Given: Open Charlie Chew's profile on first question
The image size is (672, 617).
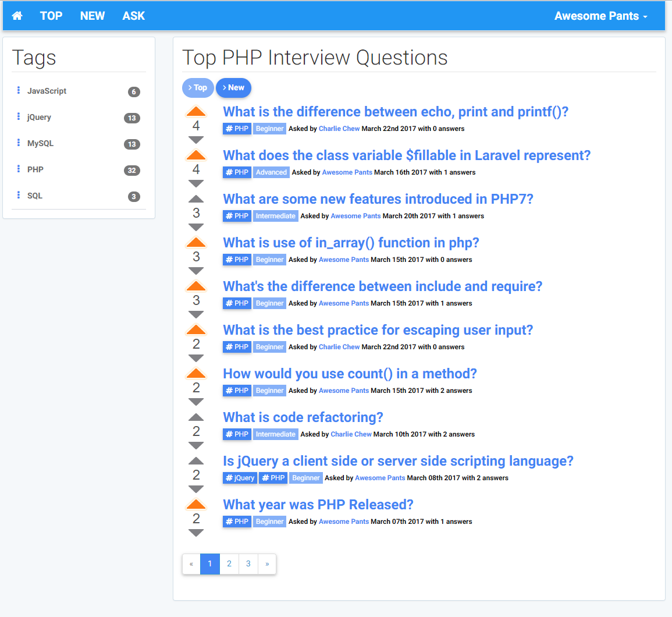Looking at the screenshot, I should tap(339, 129).
